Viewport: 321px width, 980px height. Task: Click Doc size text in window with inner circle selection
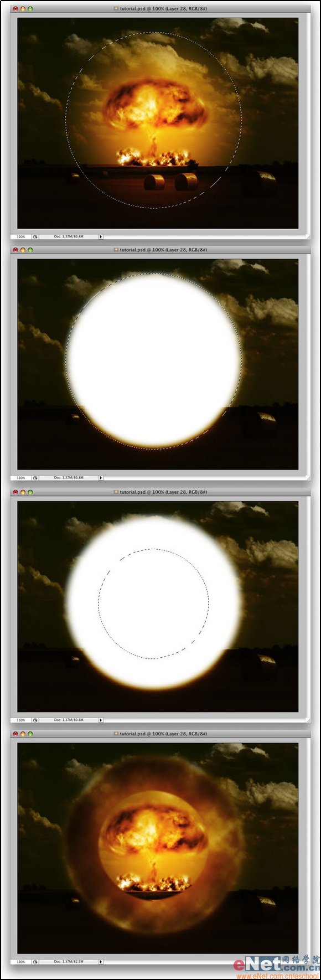pos(69,720)
